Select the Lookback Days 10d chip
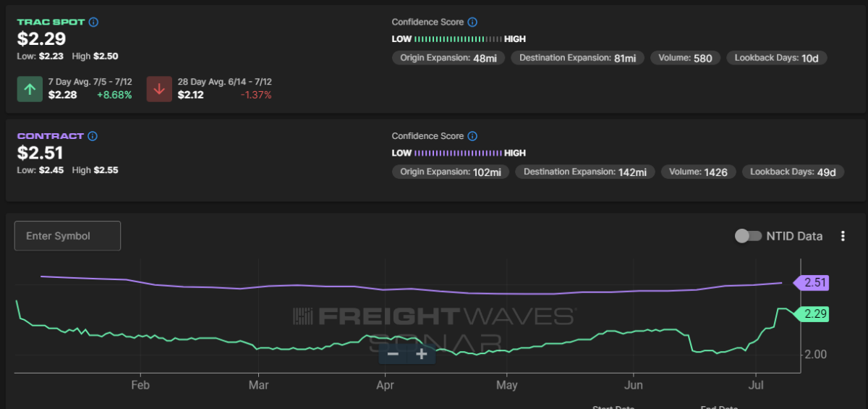This screenshot has width=868, height=409. (776, 58)
